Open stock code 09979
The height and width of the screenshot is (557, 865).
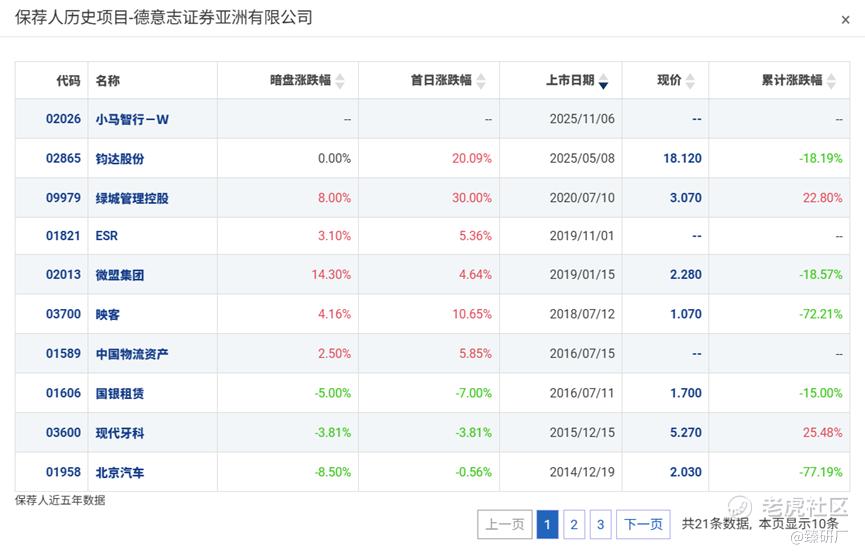(x=63, y=198)
